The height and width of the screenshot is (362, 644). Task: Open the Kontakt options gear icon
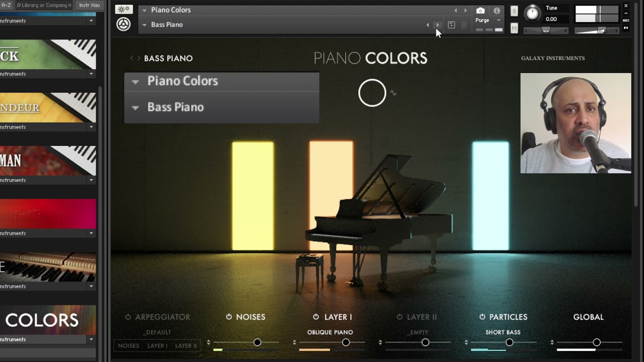click(x=124, y=10)
